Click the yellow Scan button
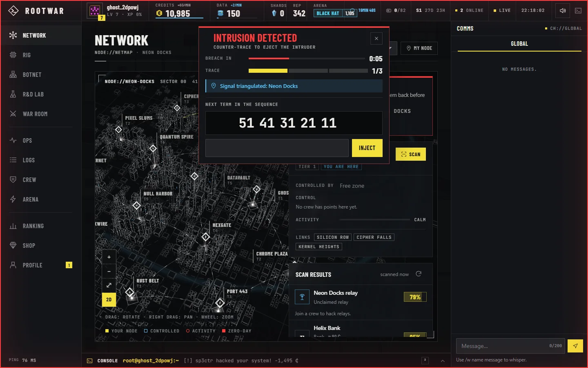Screen dimensions: 588x368 (x=411, y=154)
